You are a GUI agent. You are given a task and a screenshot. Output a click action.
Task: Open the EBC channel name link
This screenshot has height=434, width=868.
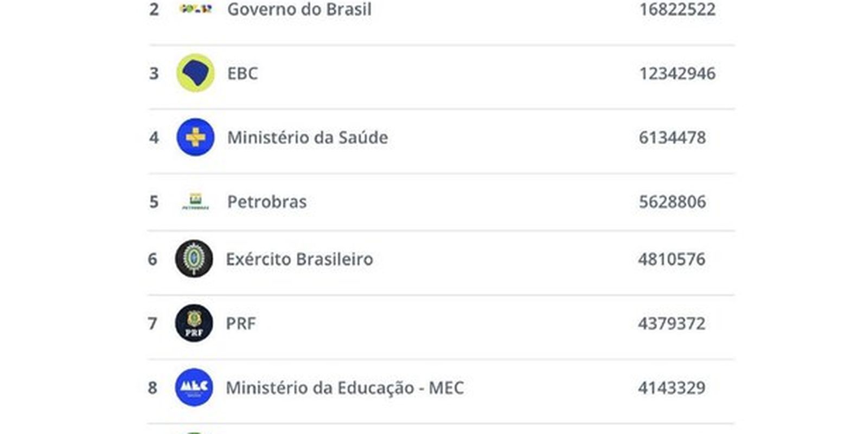coord(242,73)
